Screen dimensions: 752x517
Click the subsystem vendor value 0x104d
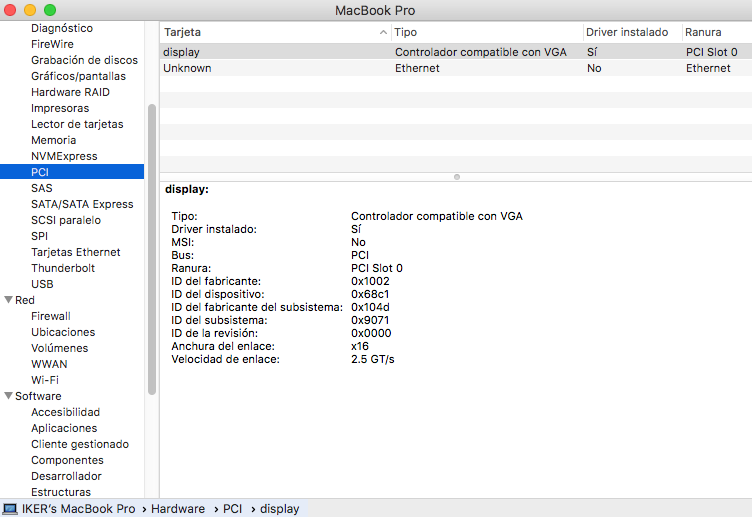[370, 307]
